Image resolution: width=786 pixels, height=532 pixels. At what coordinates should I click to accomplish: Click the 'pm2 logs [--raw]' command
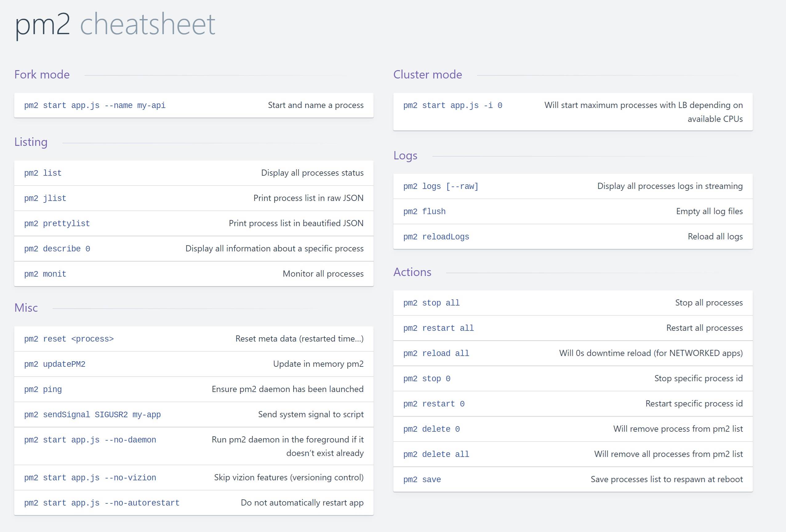point(441,186)
